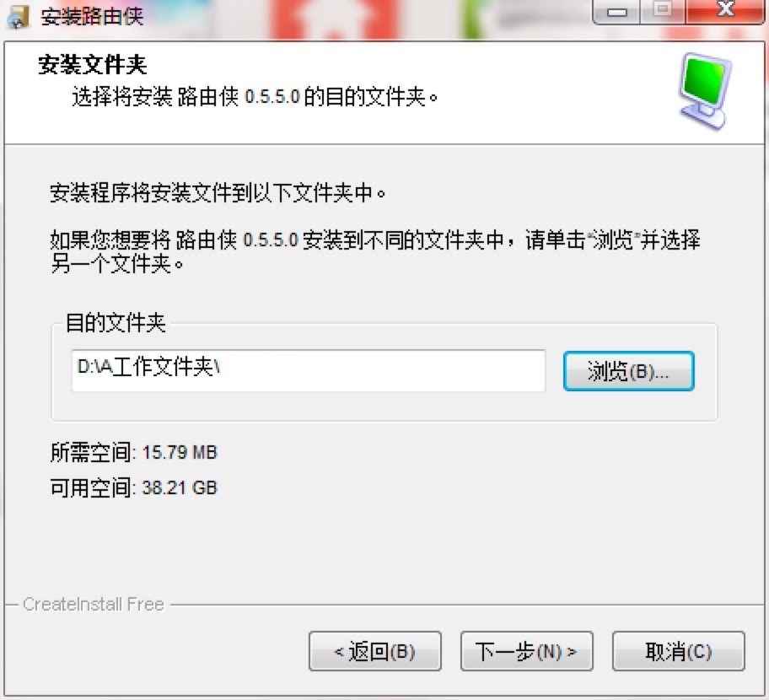This screenshot has width=769, height=700.
Task: Click the paragraph about choosing another folder
Action: tap(375, 251)
